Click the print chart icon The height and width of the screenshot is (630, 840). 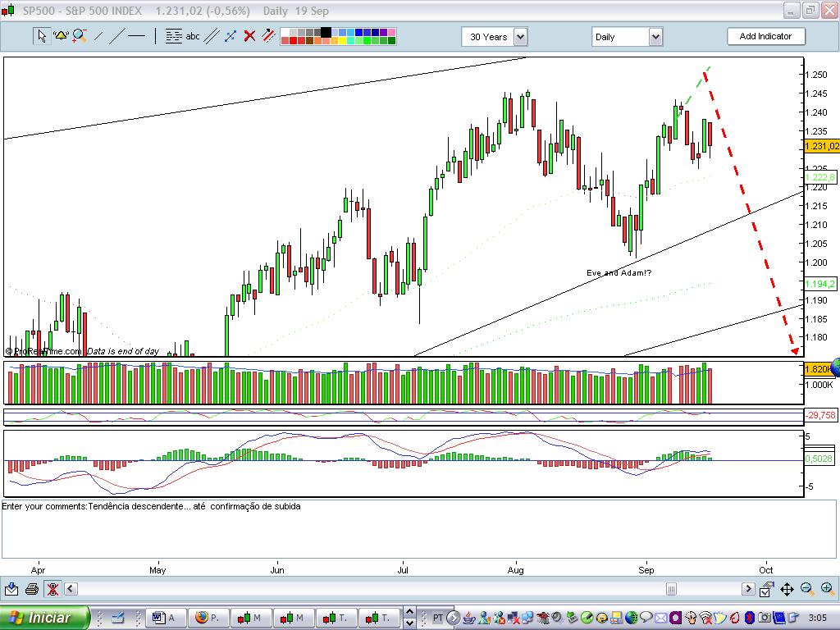point(31,587)
